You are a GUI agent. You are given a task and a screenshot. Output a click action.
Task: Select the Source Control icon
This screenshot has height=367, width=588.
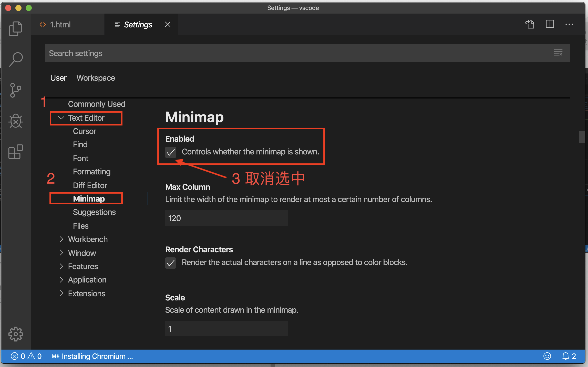tap(16, 90)
